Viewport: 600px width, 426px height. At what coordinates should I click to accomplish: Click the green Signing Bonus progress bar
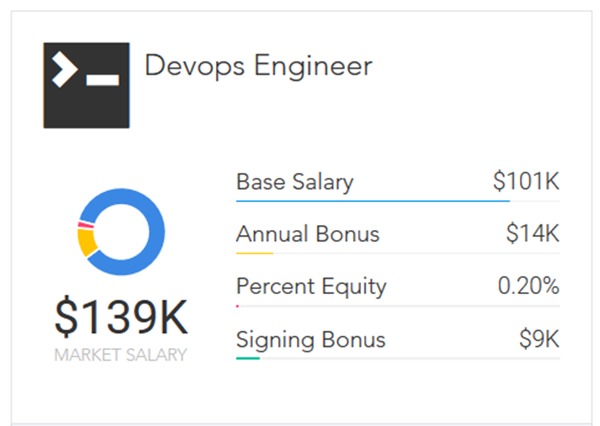[248, 358]
